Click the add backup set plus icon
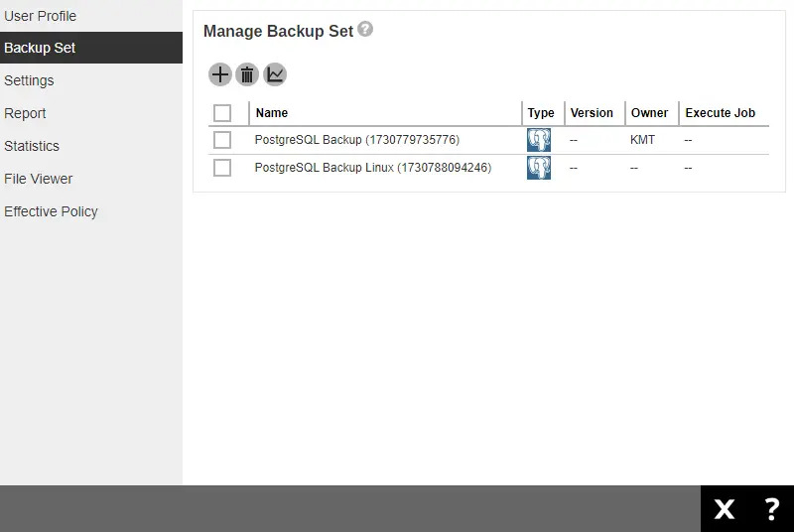 point(219,74)
